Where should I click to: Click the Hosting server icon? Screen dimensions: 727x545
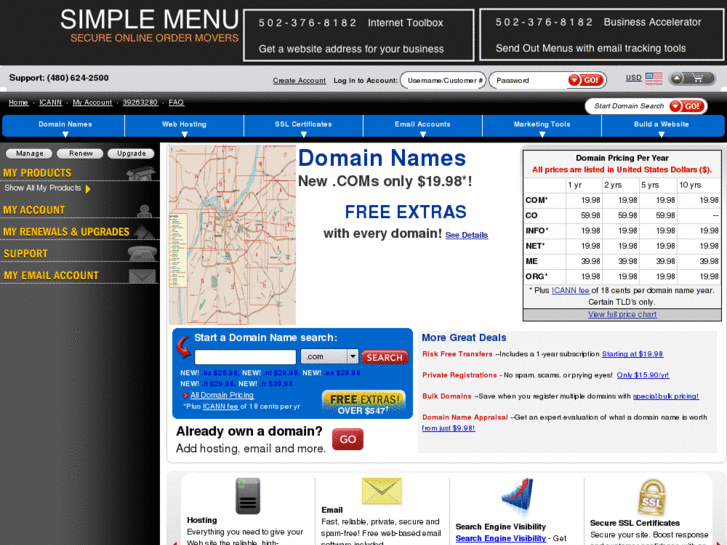click(248, 495)
